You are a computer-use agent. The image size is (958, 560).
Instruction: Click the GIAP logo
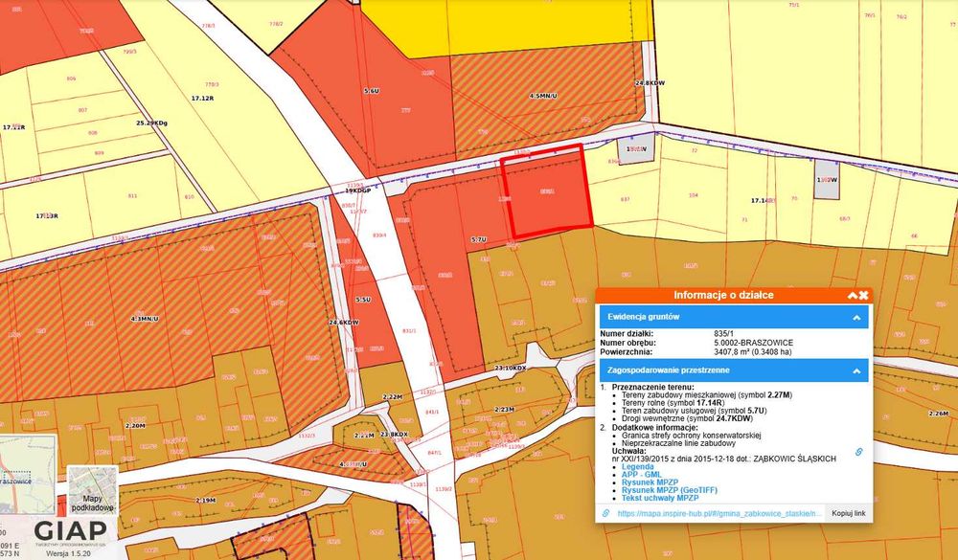[70, 531]
